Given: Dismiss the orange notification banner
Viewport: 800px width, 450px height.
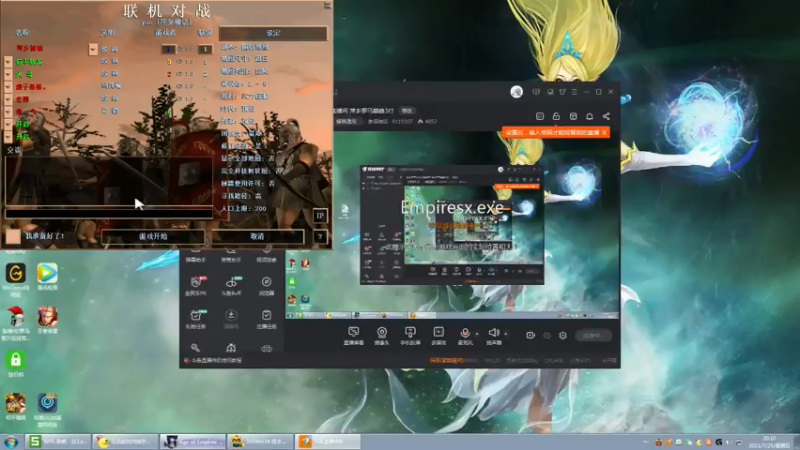Looking at the screenshot, I should (605, 132).
